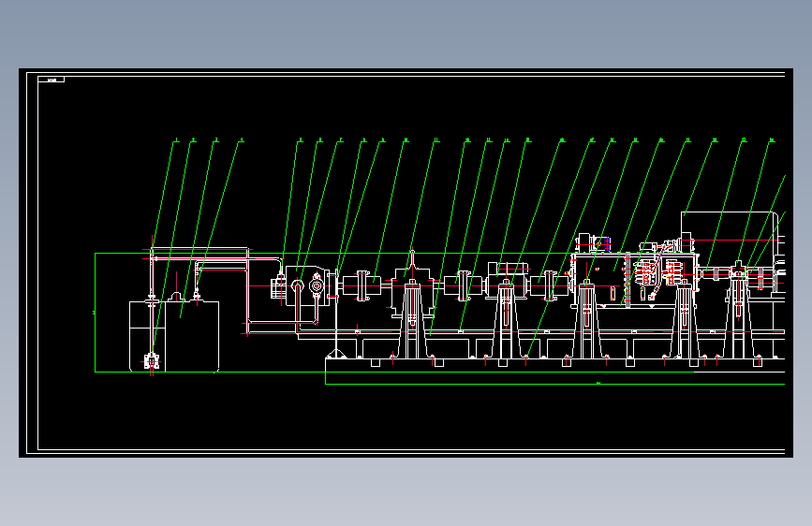The height and width of the screenshot is (526, 812).
Task: Click the gearbox housing with round ports
Action: click(308, 285)
